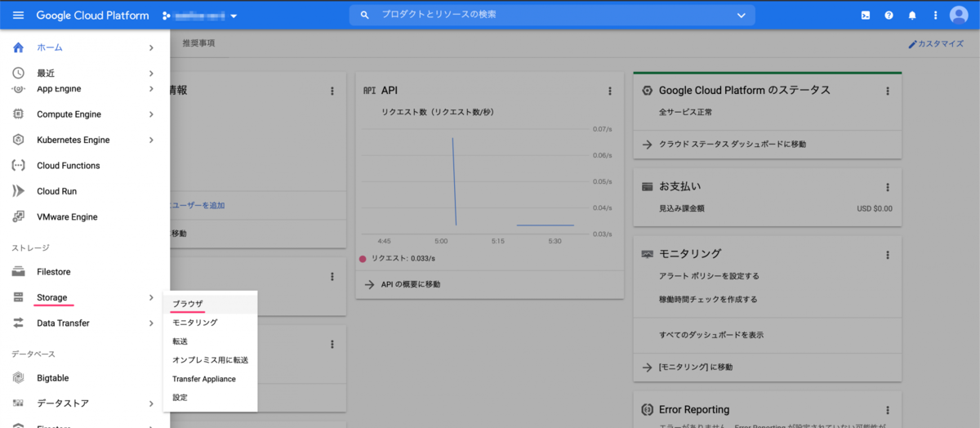
Task: Go to [モニタリング] に移動 link
Action: [x=696, y=368]
